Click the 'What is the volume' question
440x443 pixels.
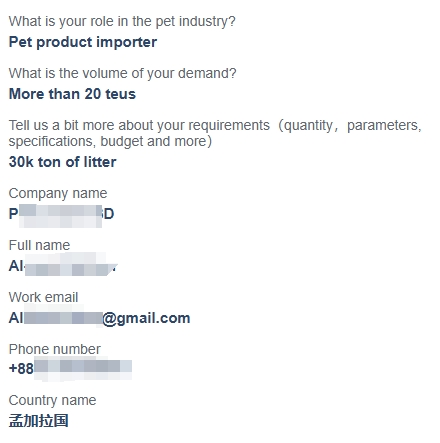pos(122,73)
